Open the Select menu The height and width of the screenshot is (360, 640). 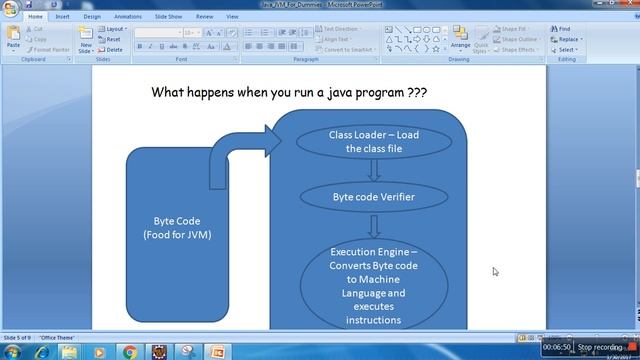coord(564,50)
